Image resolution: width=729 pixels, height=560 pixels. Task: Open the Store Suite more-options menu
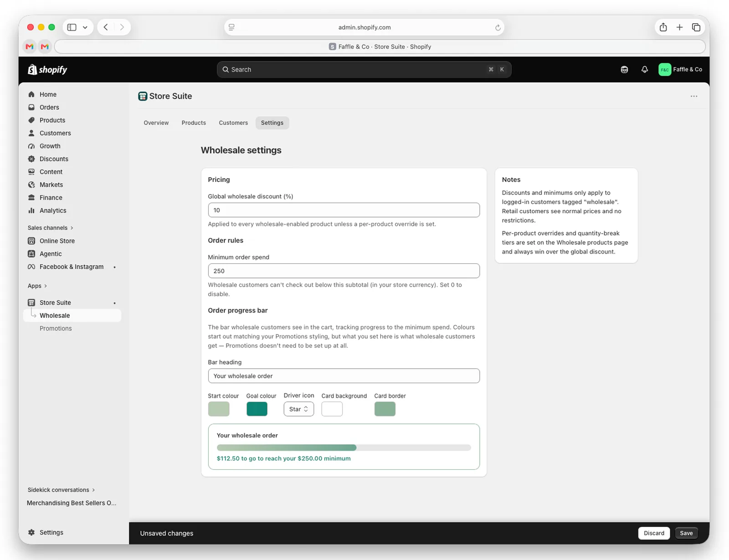click(693, 96)
